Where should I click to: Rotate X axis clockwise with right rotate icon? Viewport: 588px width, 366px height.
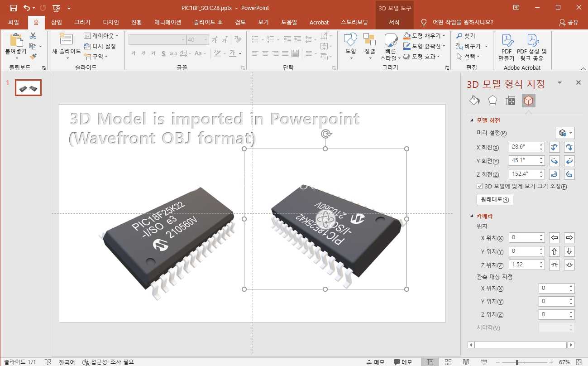[569, 147]
